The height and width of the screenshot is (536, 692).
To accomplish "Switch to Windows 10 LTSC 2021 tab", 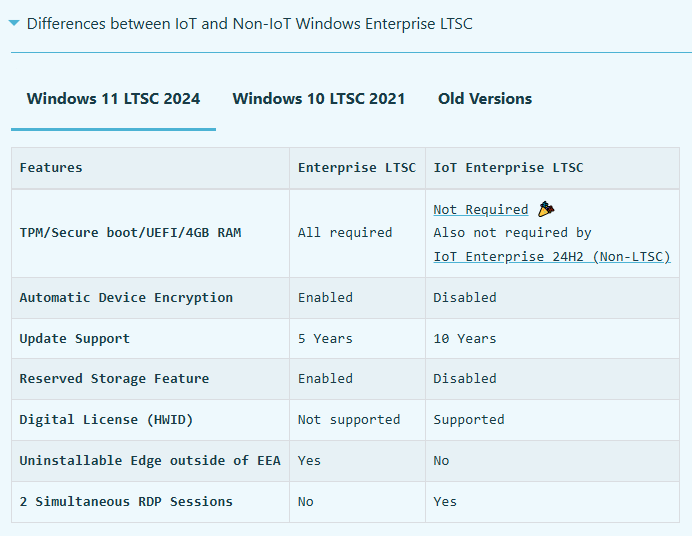I will 319,99.
